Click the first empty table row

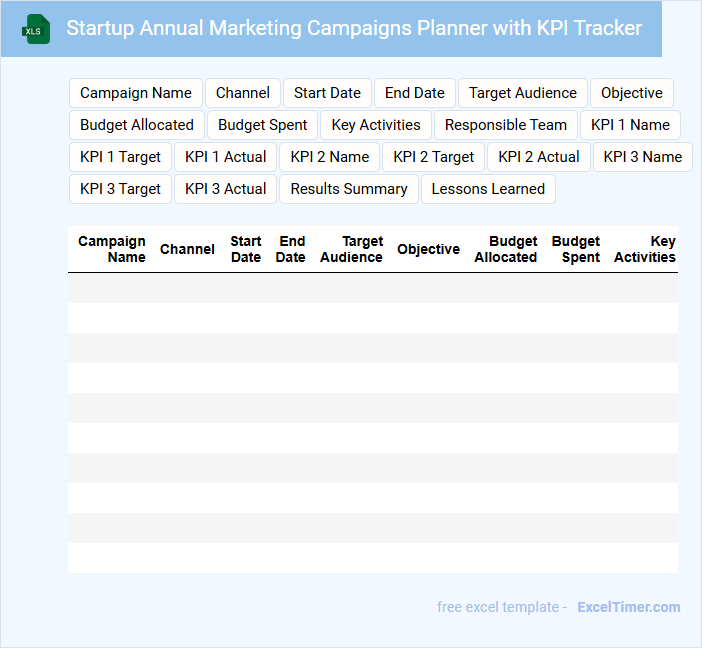pos(372,288)
